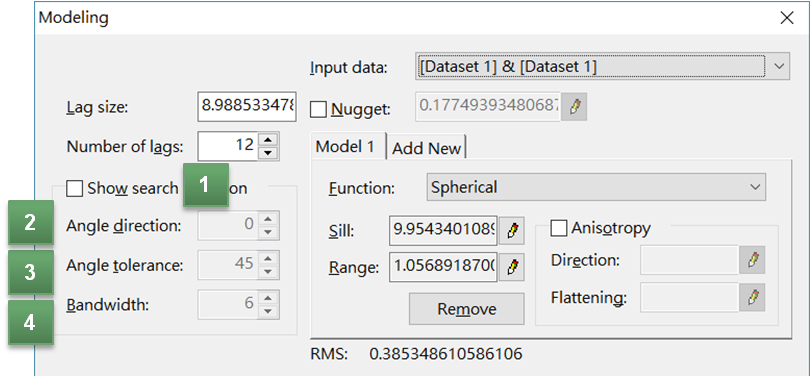Expand the Function dropdown showing Spherical

click(596, 187)
